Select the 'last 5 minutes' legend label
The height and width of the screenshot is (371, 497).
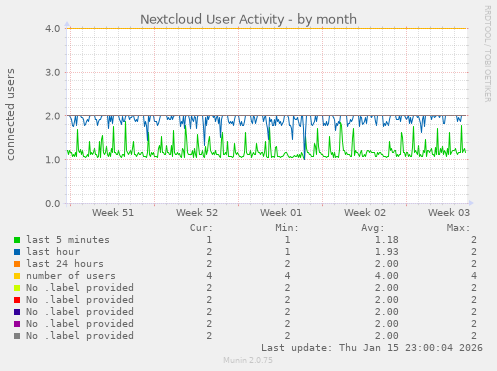tap(68, 240)
